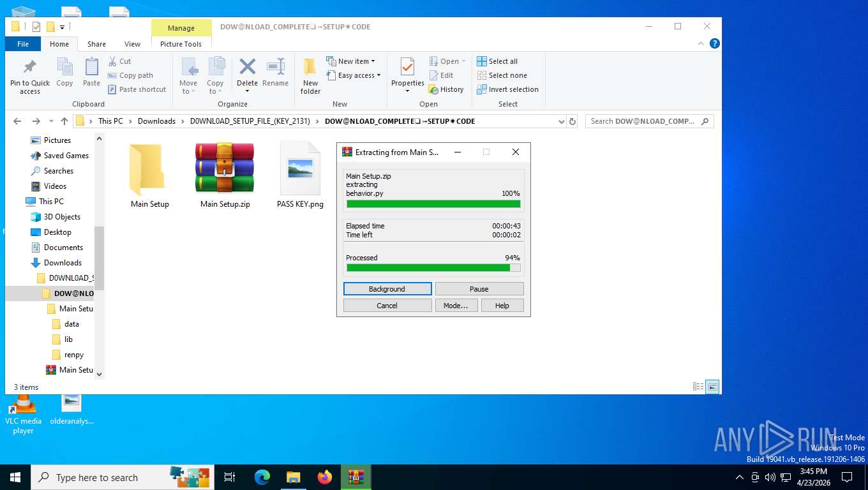Click the Manage contextual tab
Viewport: 868px width, 490px height.
point(181,28)
